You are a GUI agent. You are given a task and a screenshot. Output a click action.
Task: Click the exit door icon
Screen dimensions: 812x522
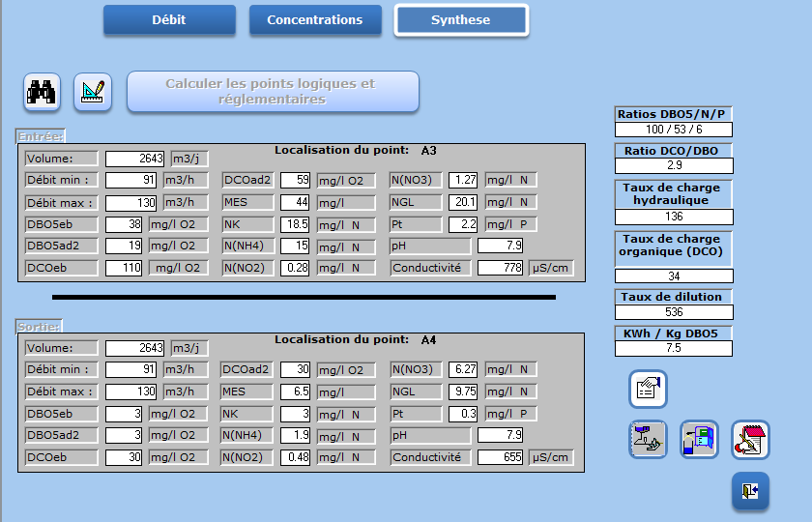750,490
